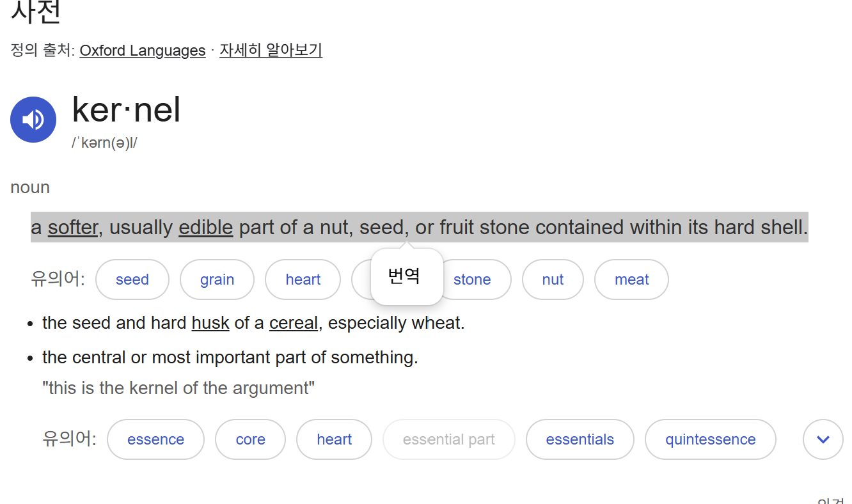Screen dimensions: 852x504
Task: Play the kernel pronunciation audio
Action: 33,120
